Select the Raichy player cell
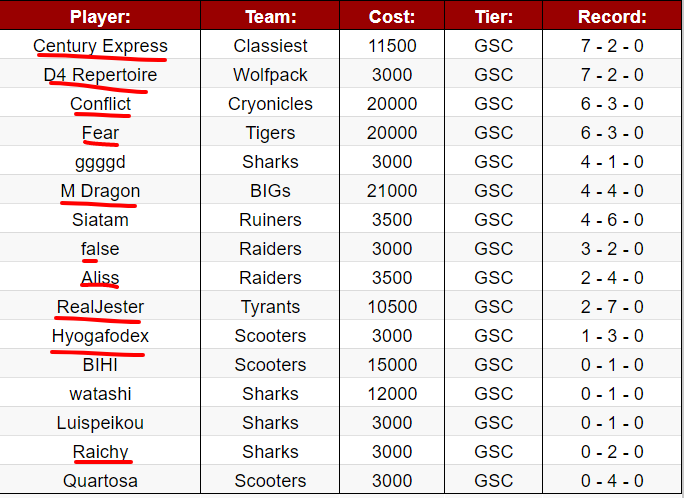 pyautogui.click(x=100, y=452)
